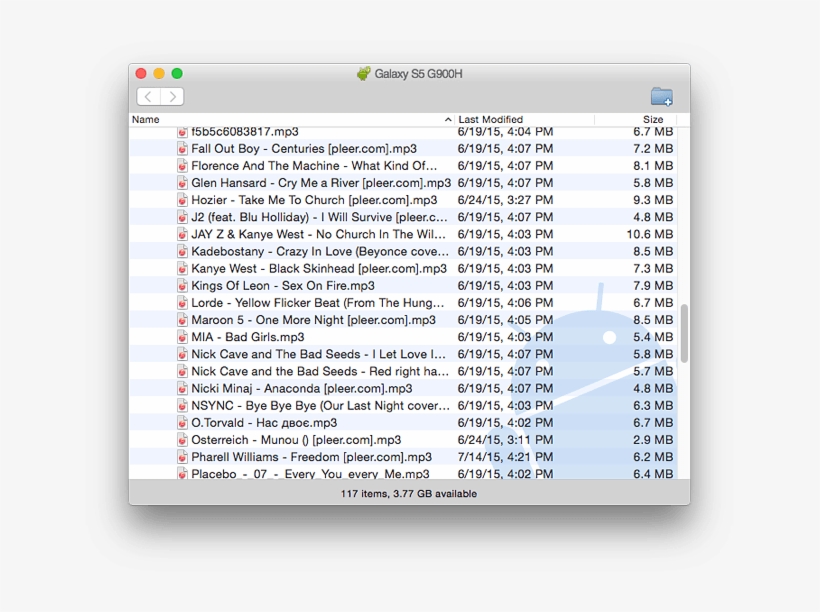820x612 pixels.
Task: Click the mp3 icon next to Lorde - Yellow Flicker Beat
Action: coord(183,302)
